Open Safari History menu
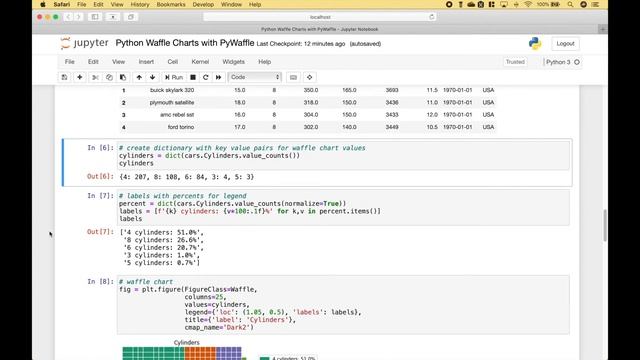Viewport: 640px width, 360px height. click(x=140, y=4)
